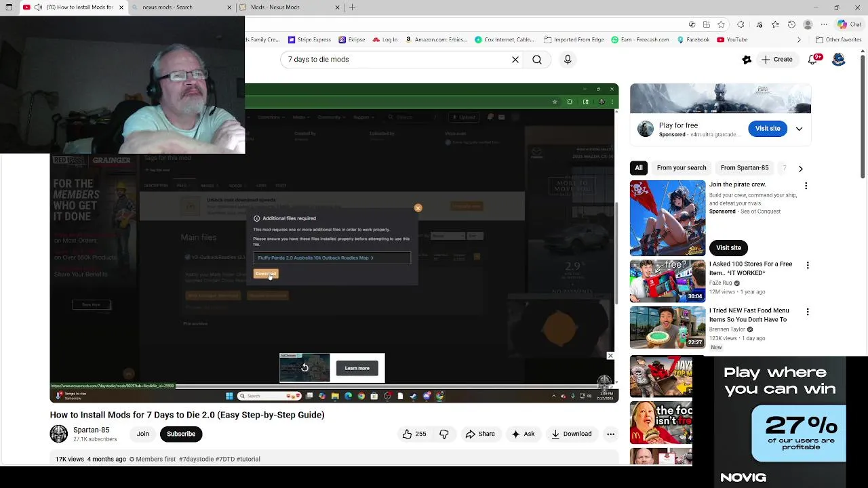Open the #7daystodie hashtag link

[197, 460]
